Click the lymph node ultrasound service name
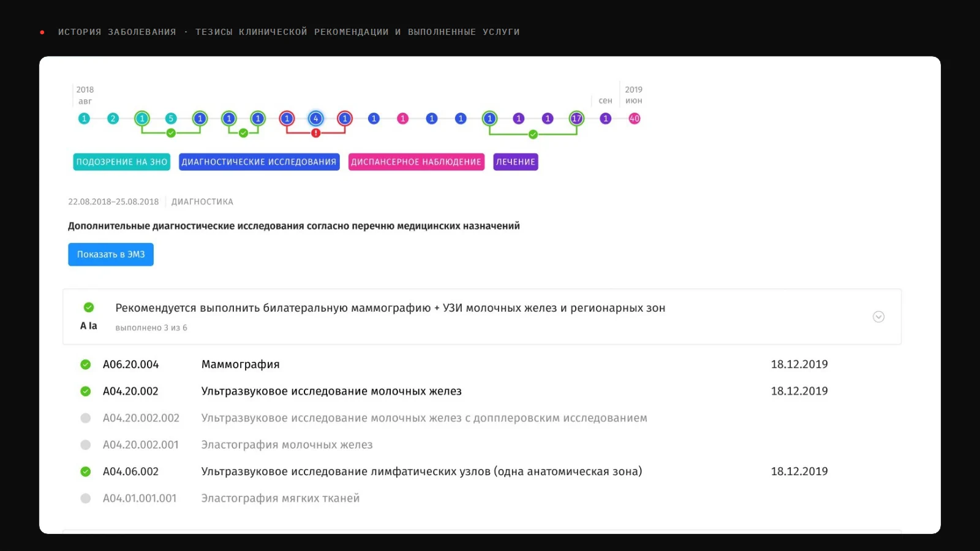 [x=421, y=471]
